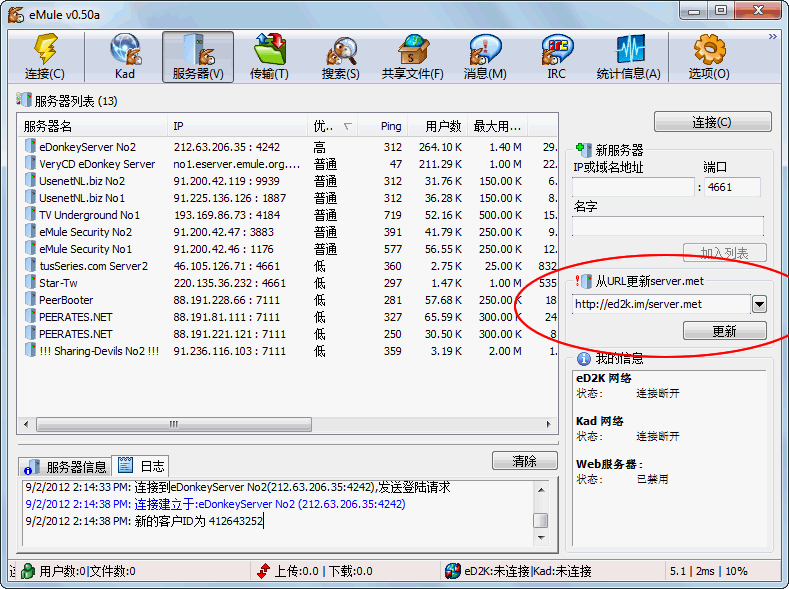Image resolution: width=789 pixels, height=589 pixels.
Task: Focus the 端口 port field showing 4661
Action: (732, 187)
